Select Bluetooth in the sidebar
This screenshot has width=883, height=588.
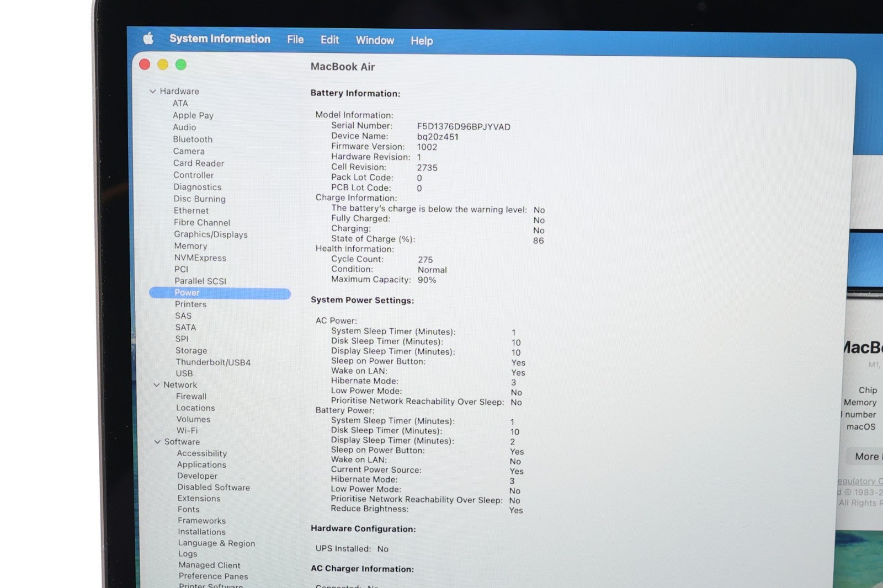[x=193, y=140]
